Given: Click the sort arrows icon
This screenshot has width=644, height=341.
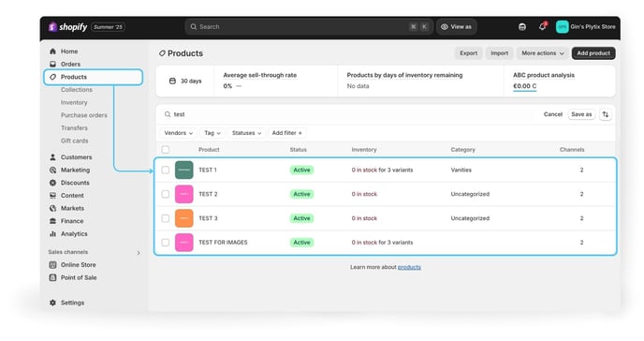Looking at the screenshot, I should tap(606, 114).
